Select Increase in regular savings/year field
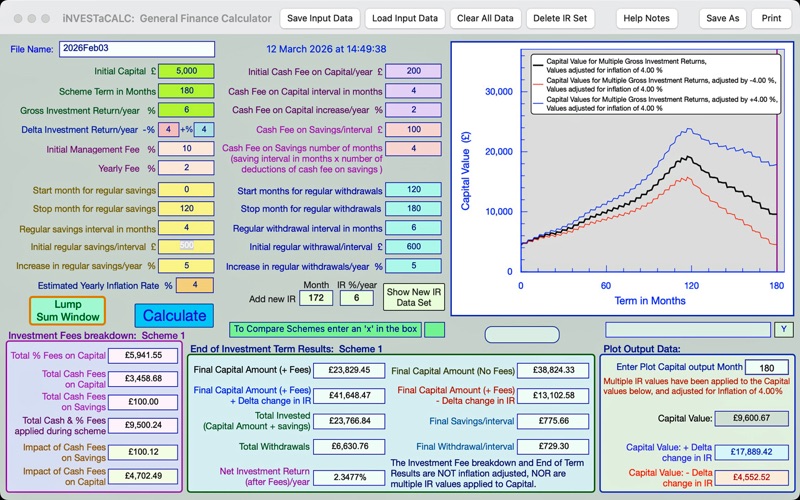Image resolution: width=800 pixels, height=500 pixels. pos(186,266)
